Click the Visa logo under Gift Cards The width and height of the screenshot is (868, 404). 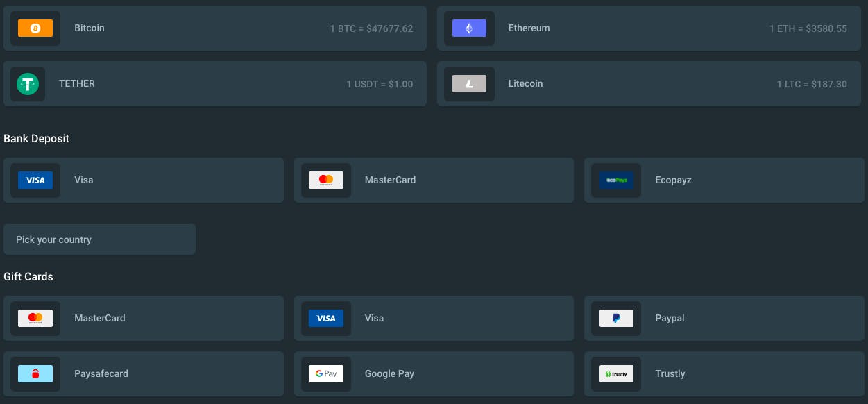point(326,319)
